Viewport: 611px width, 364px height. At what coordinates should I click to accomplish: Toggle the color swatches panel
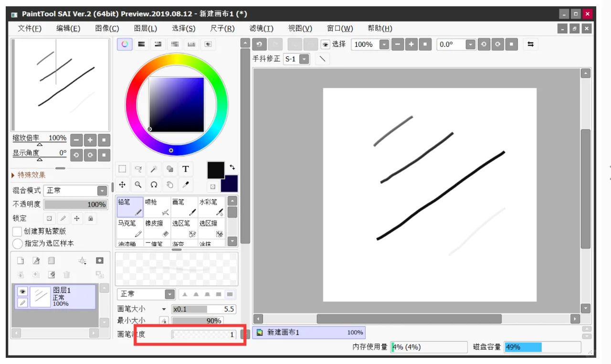191,44
